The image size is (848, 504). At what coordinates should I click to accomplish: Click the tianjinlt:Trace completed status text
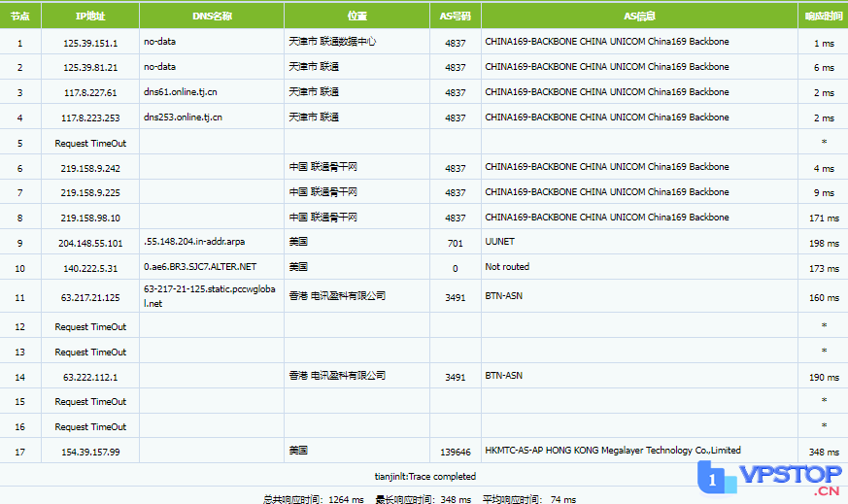pos(425,477)
